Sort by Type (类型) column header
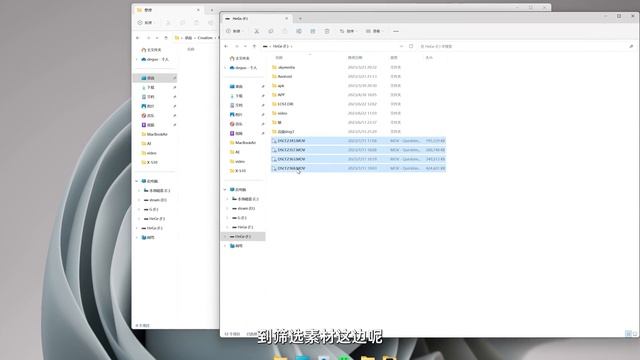The width and height of the screenshot is (640, 360). pyautogui.click(x=394, y=58)
